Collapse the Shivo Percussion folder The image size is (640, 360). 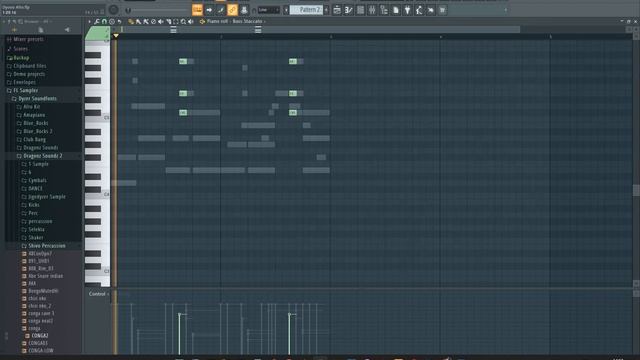[46, 246]
